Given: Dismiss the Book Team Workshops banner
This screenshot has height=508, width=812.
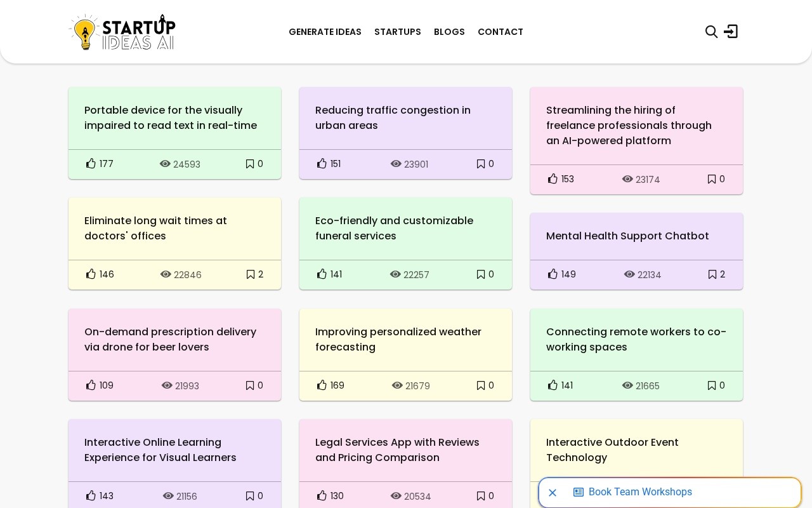Looking at the screenshot, I should tap(553, 493).
